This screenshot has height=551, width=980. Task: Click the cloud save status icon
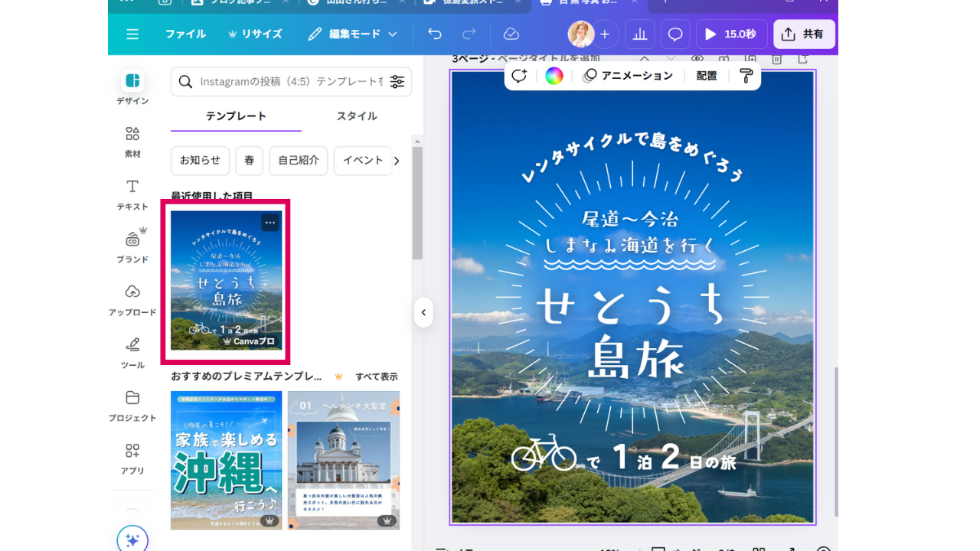(x=511, y=34)
